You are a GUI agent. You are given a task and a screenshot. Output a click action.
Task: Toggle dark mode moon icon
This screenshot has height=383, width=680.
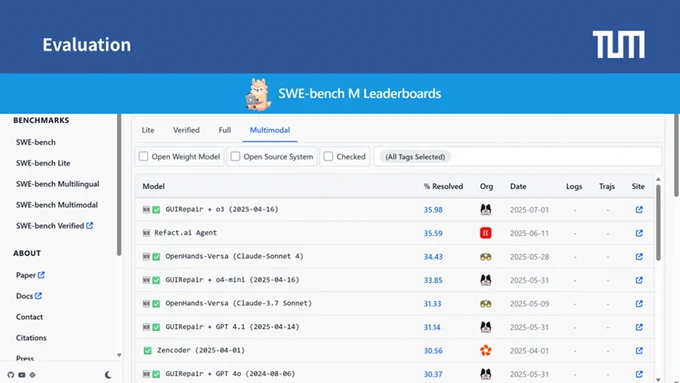coord(108,375)
